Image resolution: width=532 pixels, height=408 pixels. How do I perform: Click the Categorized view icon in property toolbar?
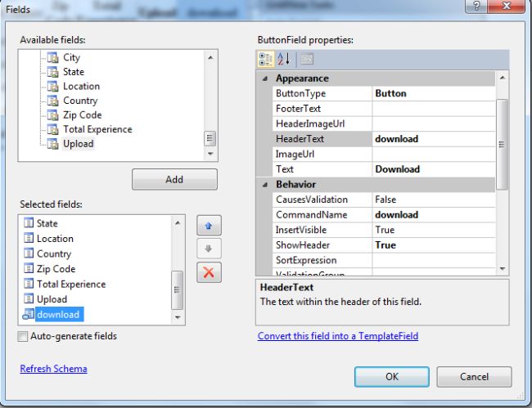(266, 59)
